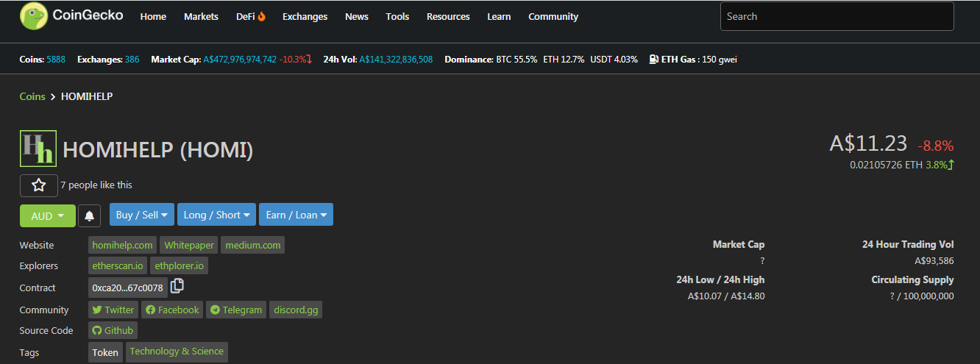Viewport: 980px width, 364px height.
Task: Open the News menu
Action: tap(357, 16)
